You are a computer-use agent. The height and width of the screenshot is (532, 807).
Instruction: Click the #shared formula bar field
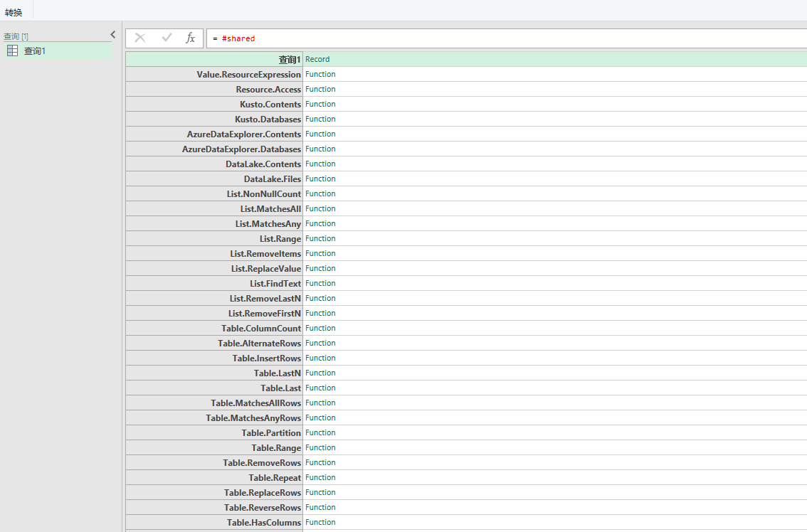click(507, 38)
